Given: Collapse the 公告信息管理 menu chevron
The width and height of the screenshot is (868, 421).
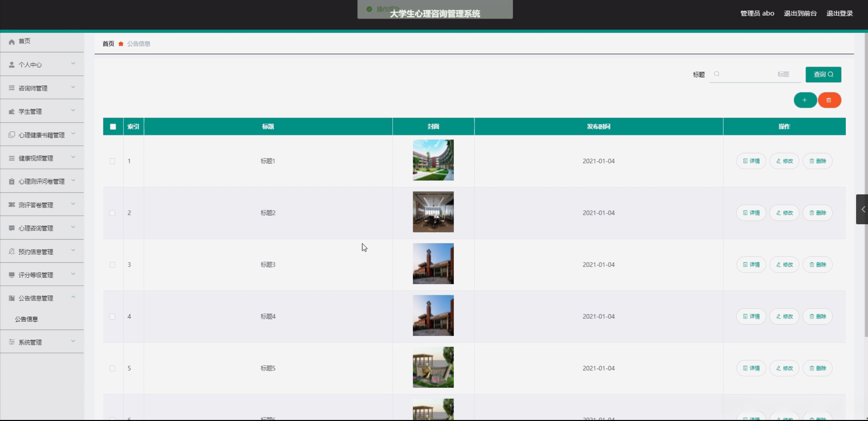Looking at the screenshot, I should (x=73, y=297).
